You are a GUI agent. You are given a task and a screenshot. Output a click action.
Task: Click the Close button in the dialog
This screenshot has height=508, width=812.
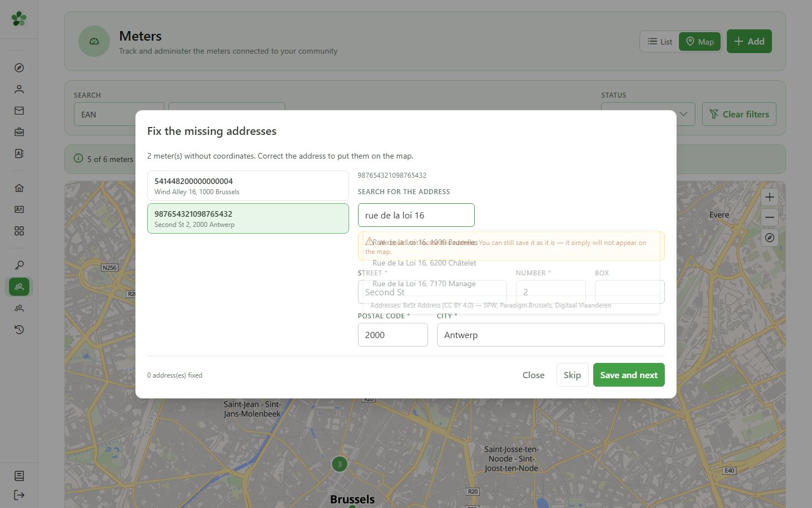[533, 375]
